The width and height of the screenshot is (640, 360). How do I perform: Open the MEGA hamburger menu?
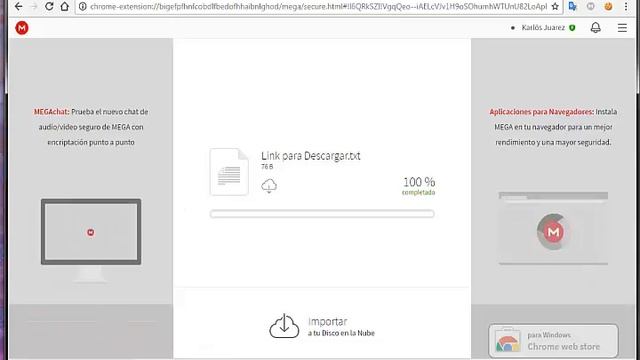coord(622,28)
